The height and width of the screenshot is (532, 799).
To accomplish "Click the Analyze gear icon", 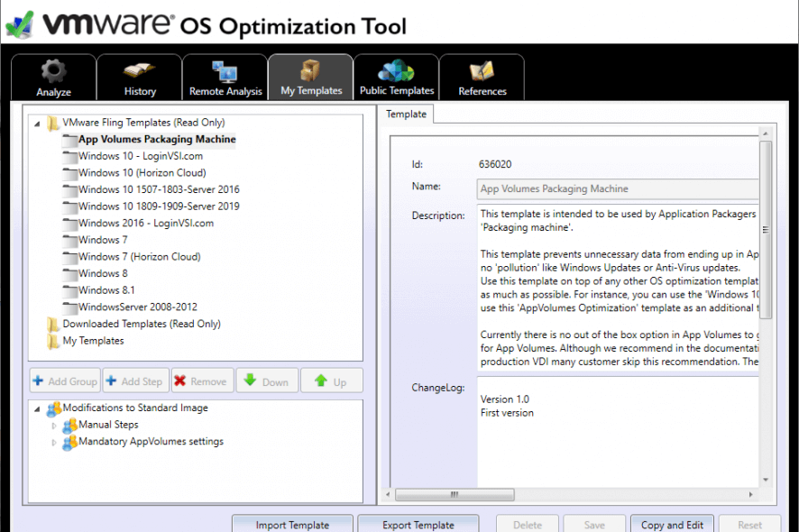I will pos(53,71).
